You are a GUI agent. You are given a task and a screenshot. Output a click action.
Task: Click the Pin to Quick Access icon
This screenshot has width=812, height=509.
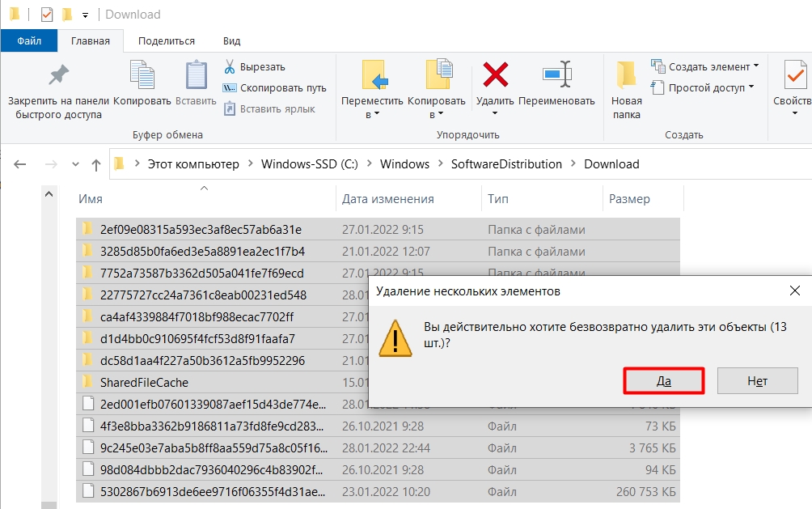click(58, 74)
